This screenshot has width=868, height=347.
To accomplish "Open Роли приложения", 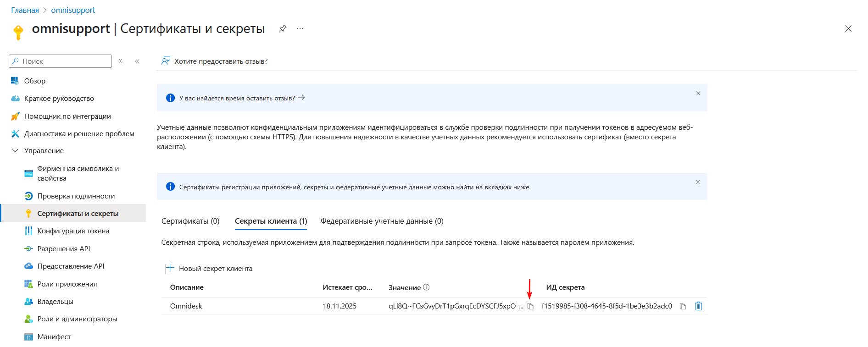I will click(67, 284).
